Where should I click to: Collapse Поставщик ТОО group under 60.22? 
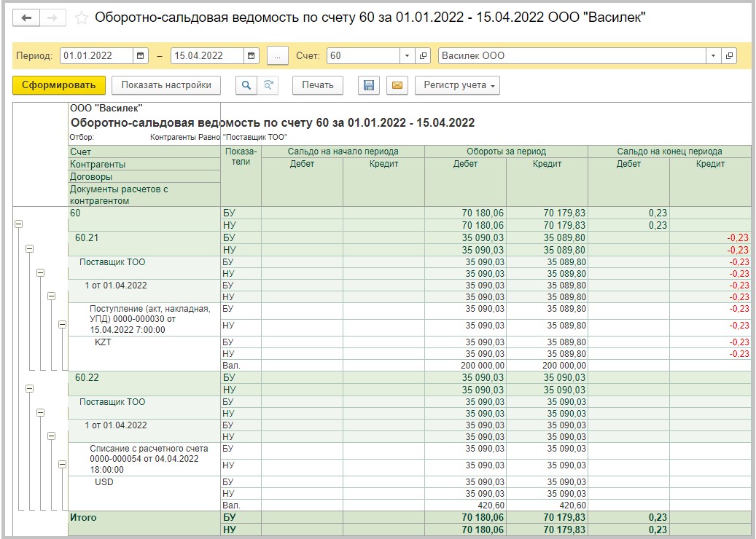pos(41,412)
